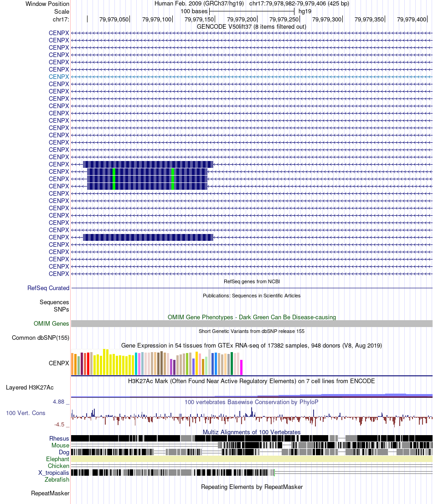This screenshot has width=433, height=504.
Task: Click the Chicken alignment label
Action: [x=58, y=466]
